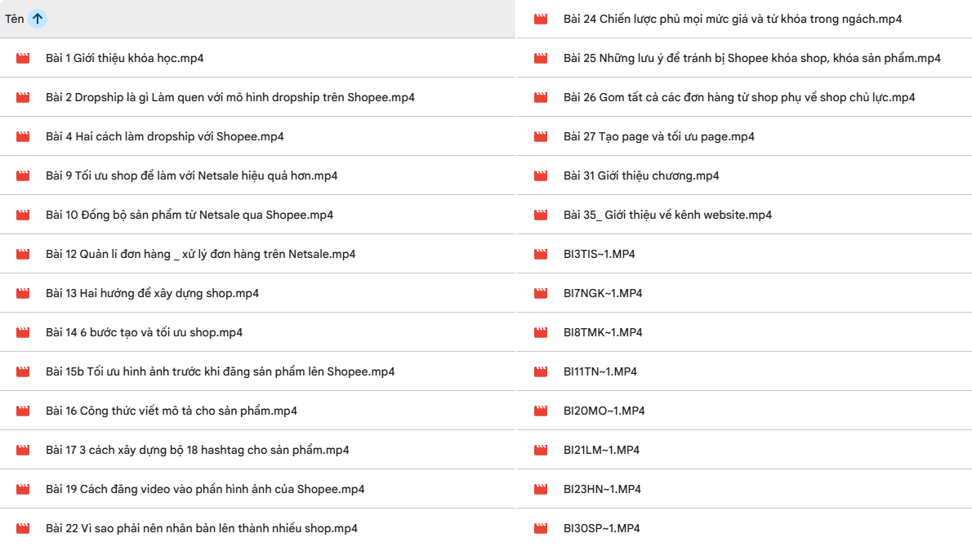Viewport: 972px width, 560px height.
Task: Open Bài 4 Hai cách làm dropship video
Action: [x=164, y=137]
